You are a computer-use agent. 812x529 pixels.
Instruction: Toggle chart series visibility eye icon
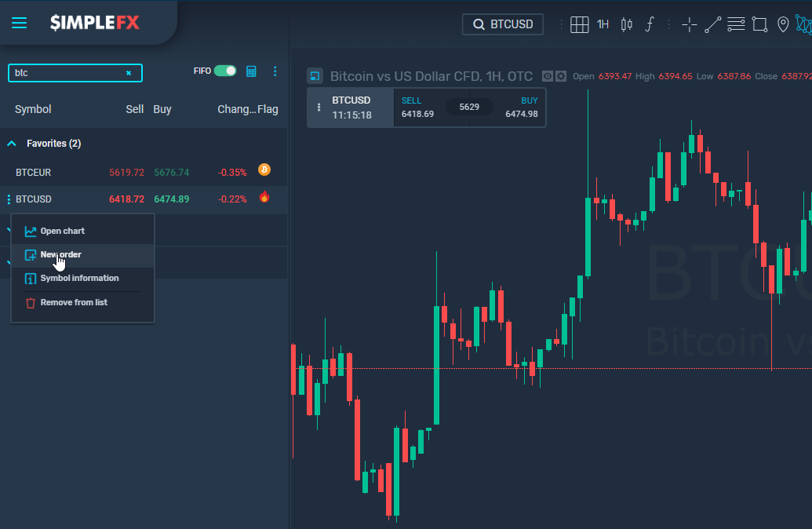pos(548,76)
